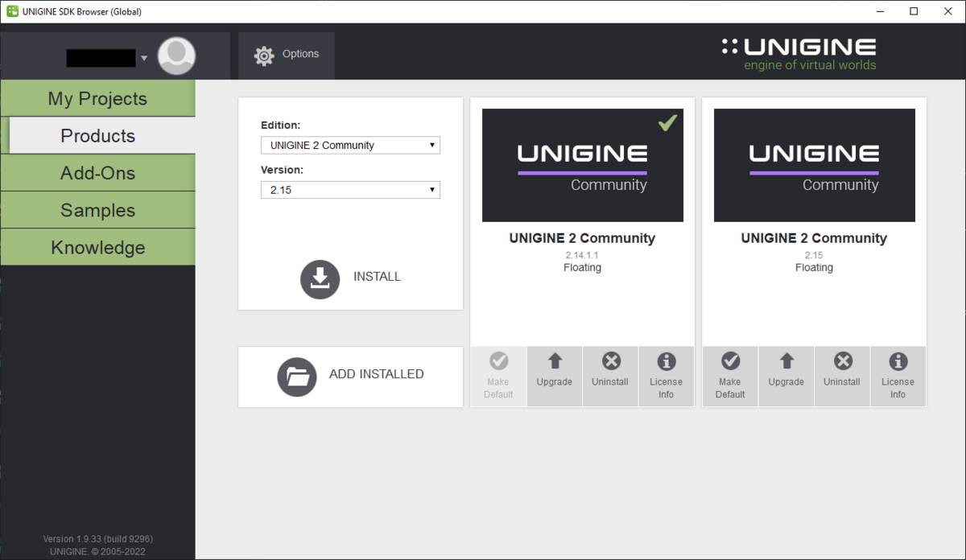
Task: Click the Options gear icon
Action: point(264,55)
